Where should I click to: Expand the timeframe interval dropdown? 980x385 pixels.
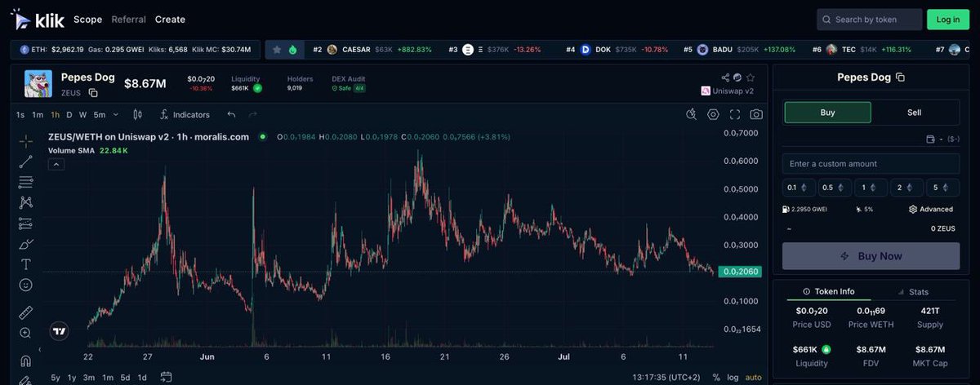[115, 115]
